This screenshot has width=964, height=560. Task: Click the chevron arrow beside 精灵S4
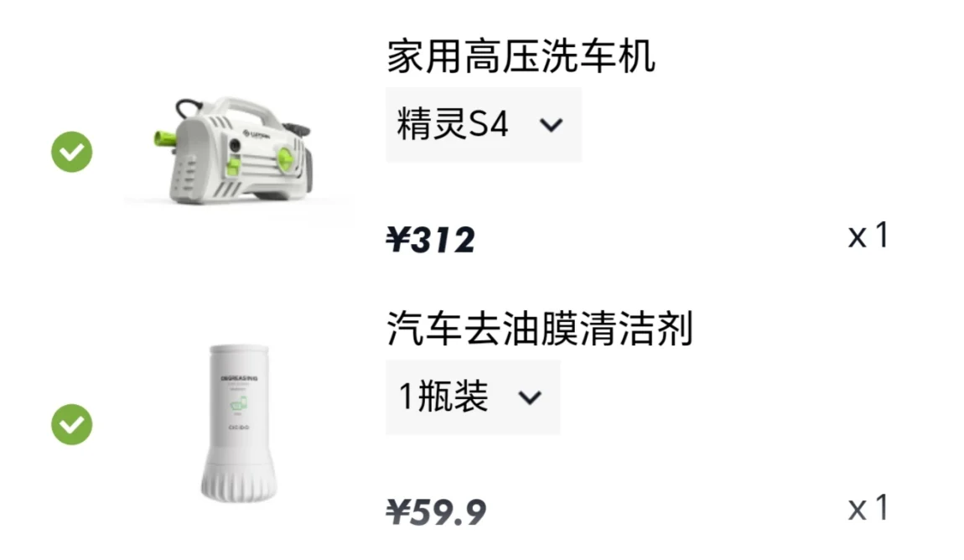click(551, 126)
